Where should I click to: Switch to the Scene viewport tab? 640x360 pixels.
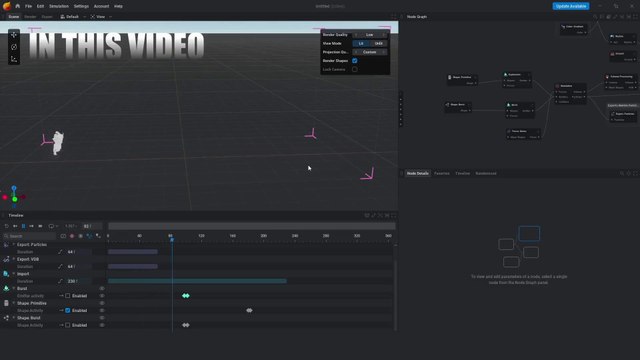pos(14,17)
